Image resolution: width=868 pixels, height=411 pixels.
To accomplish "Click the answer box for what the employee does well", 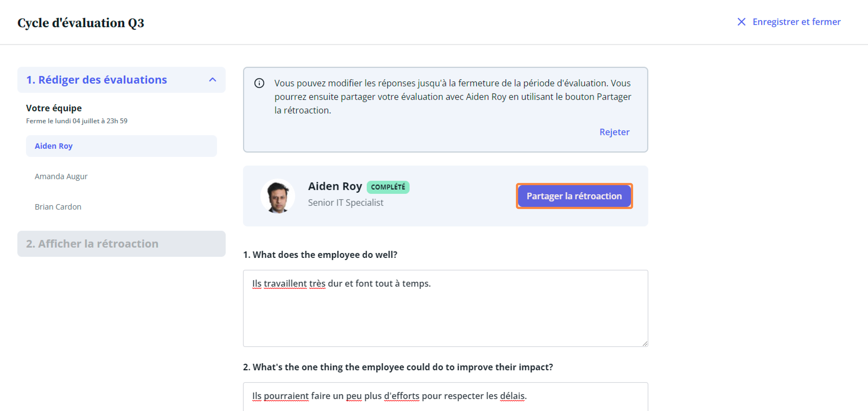I will coord(445,308).
